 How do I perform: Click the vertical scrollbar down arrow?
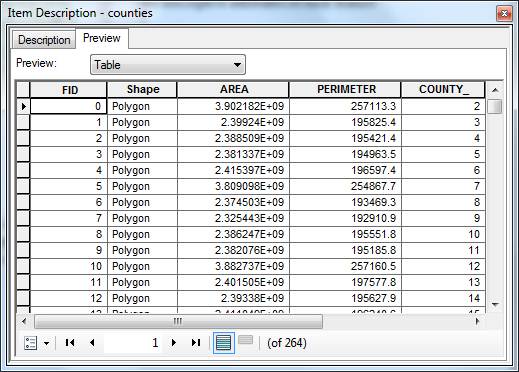pos(495,304)
